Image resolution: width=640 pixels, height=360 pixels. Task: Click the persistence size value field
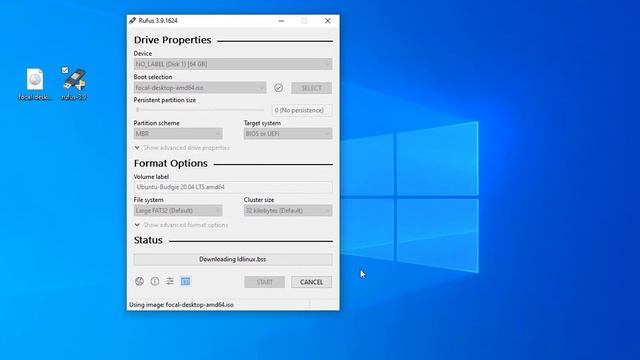point(302,110)
